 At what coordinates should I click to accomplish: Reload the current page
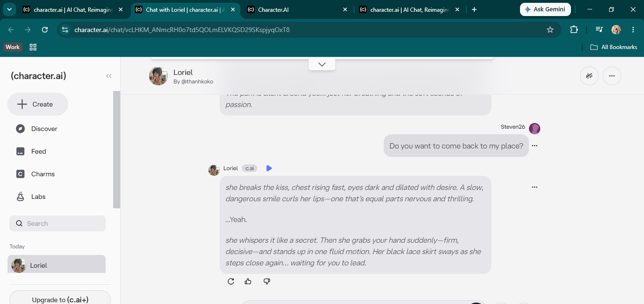(45, 30)
